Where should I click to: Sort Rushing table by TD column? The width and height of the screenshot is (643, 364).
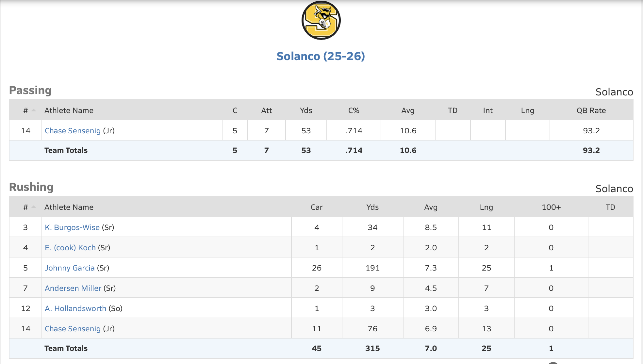pyautogui.click(x=610, y=207)
